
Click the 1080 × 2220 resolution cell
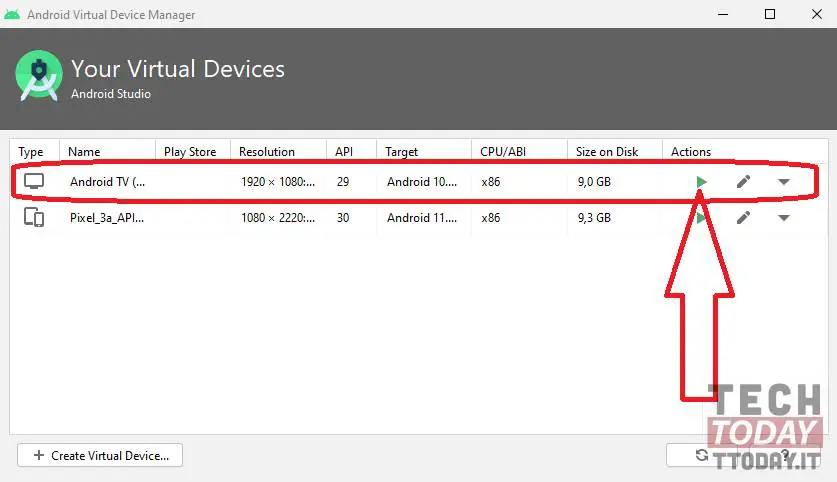coord(278,218)
